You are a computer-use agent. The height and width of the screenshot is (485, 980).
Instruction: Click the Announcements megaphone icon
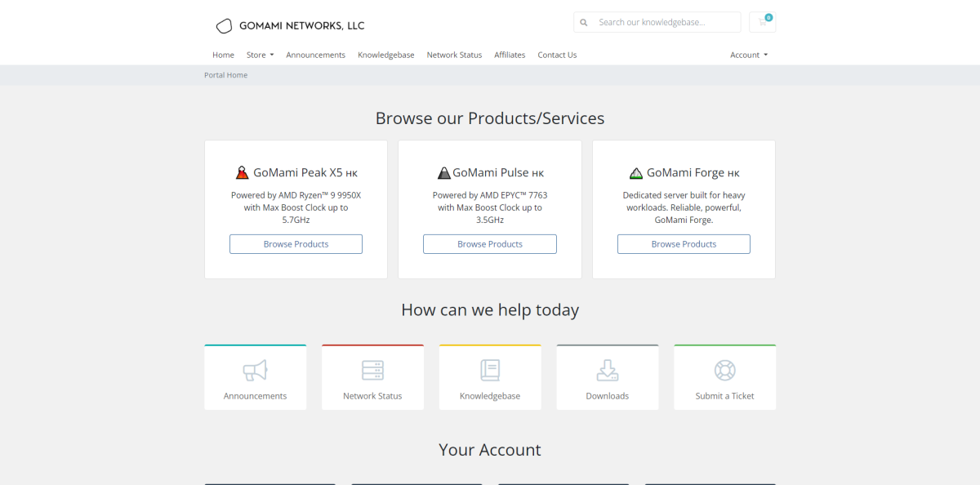point(255,371)
